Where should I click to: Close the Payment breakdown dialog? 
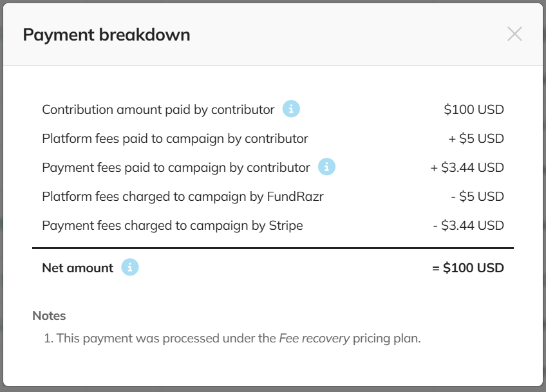click(x=514, y=34)
